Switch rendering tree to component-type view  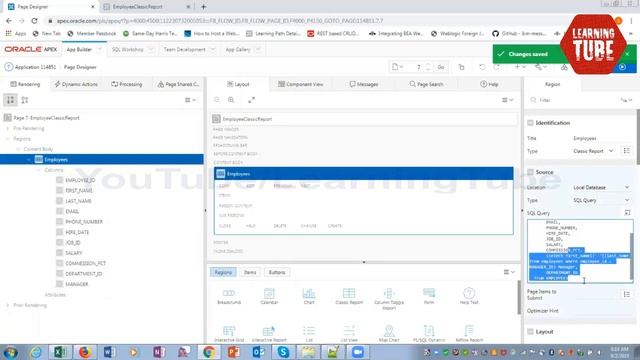click(25, 100)
